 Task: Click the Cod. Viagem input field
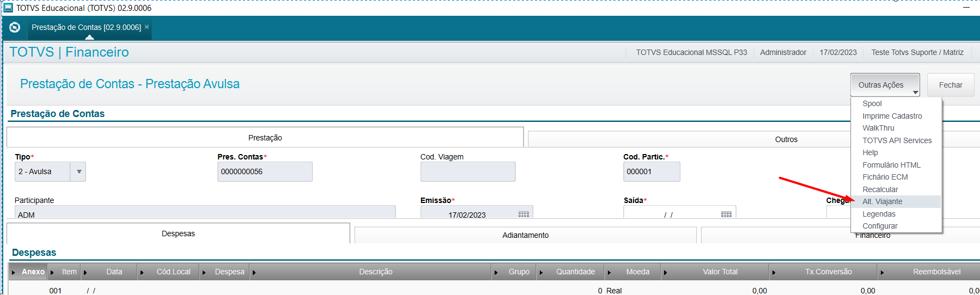(467, 171)
